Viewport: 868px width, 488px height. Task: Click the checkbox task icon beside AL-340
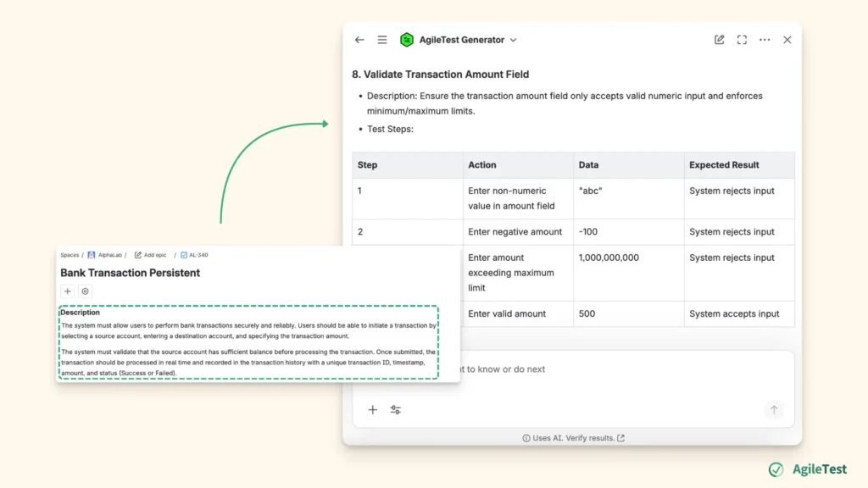[184, 255]
